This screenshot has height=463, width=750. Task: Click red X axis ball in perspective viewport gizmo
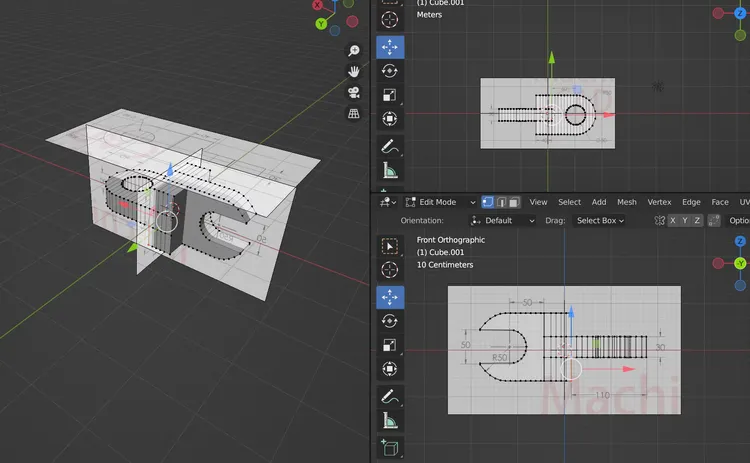coord(317,5)
